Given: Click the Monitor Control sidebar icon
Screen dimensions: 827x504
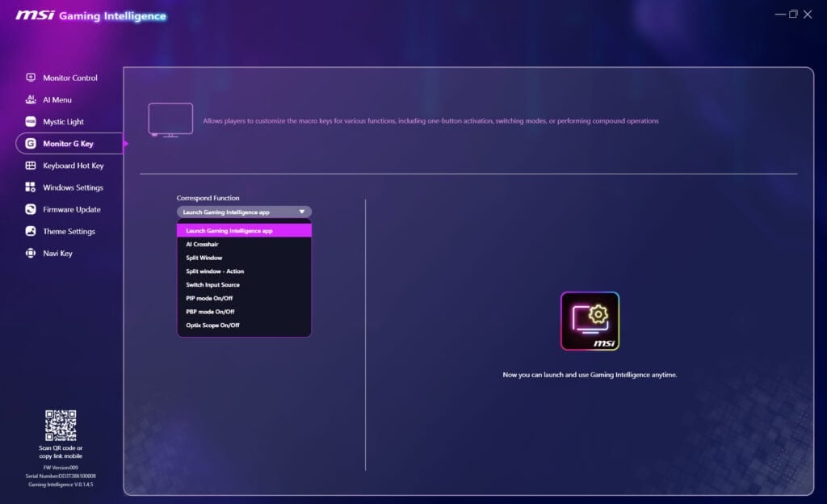Looking at the screenshot, I should [31, 78].
